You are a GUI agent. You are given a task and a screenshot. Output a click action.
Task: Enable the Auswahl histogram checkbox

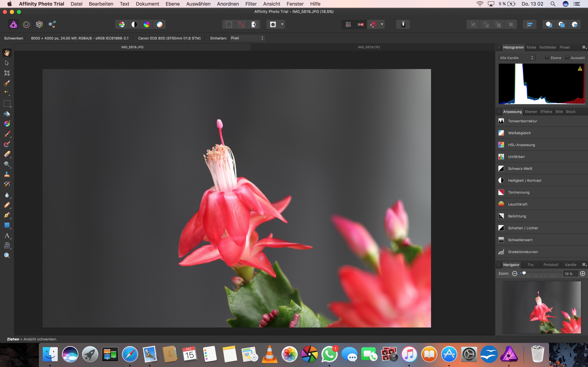tap(567, 58)
